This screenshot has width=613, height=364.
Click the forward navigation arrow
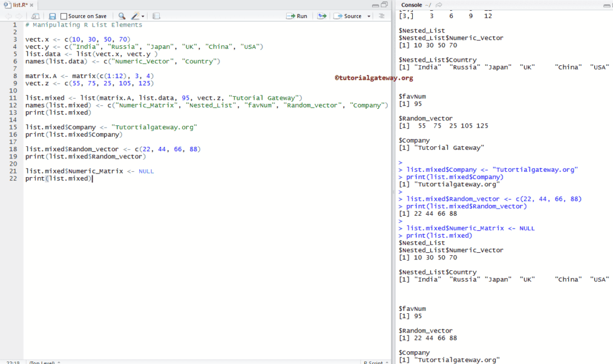pos(20,16)
